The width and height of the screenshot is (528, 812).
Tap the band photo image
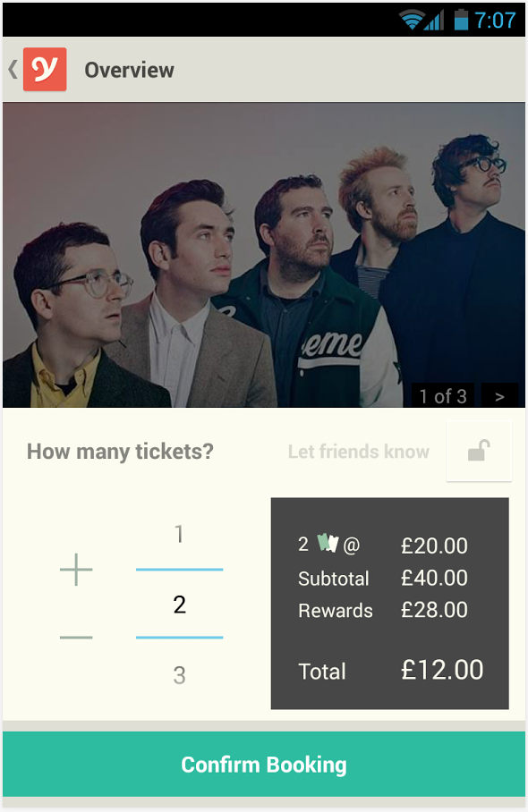[264, 255]
